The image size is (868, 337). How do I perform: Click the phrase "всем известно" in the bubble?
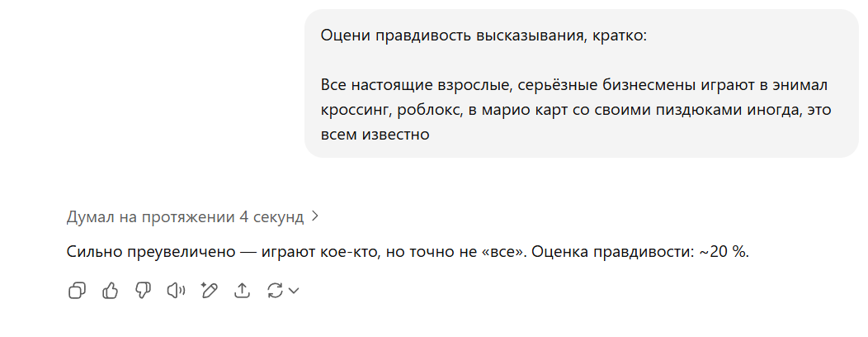click(375, 134)
